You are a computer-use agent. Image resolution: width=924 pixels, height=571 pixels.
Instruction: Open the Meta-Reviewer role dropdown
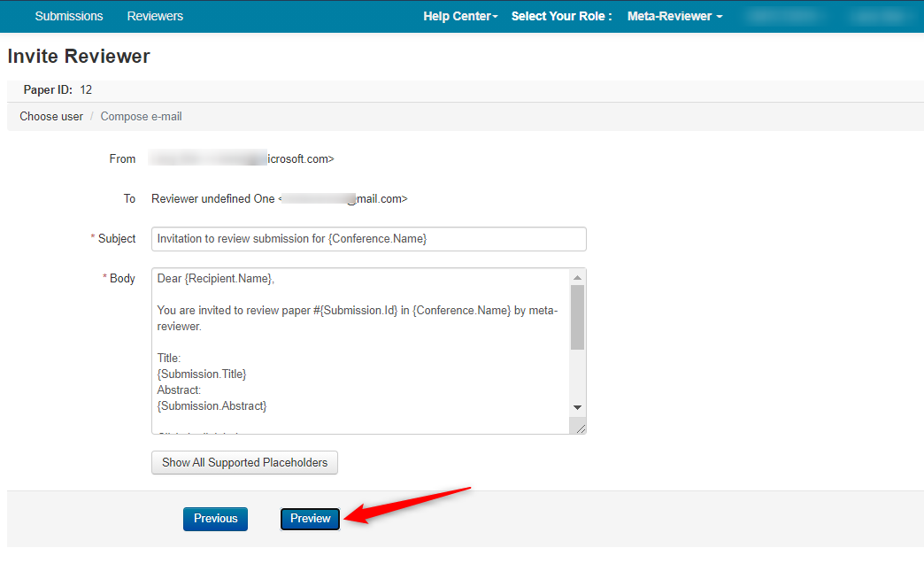[x=674, y=16]
